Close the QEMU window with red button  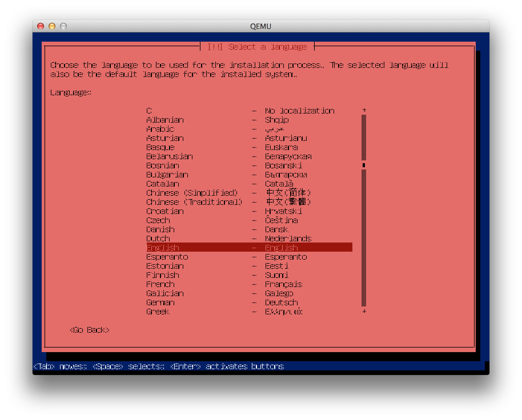(x=41, y=26)
